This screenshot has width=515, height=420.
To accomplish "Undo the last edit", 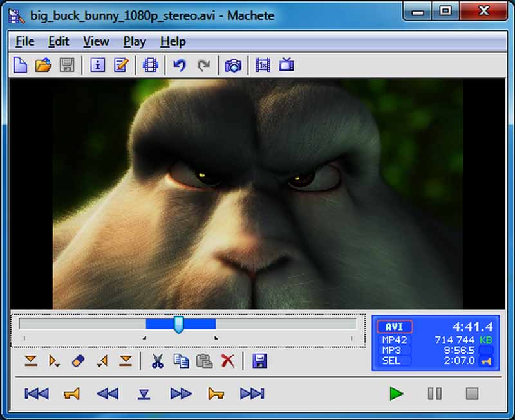I will click(180, 65).
